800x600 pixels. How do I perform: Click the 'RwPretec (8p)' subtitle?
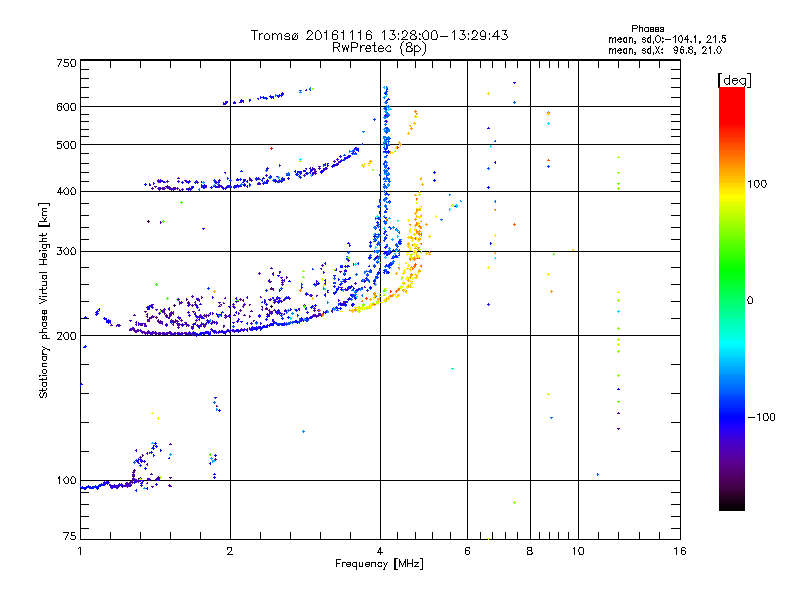click(x=379, y=48)
